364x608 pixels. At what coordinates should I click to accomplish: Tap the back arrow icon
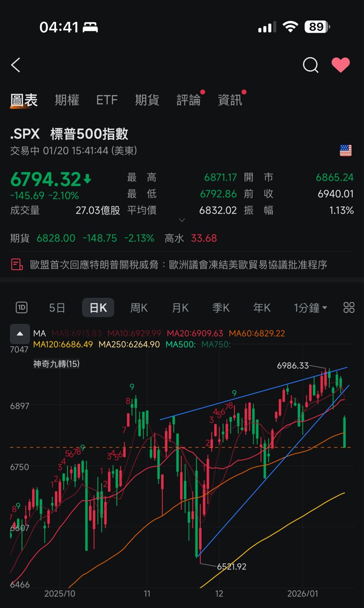click(x=16, y=65)
